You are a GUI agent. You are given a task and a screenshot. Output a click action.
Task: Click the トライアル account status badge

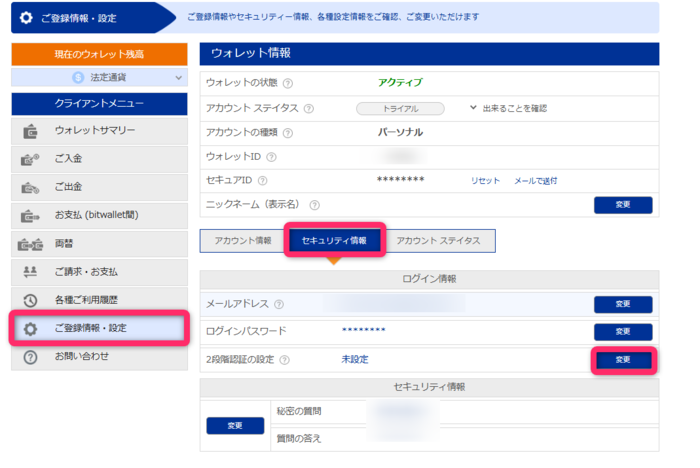(400, 109)
